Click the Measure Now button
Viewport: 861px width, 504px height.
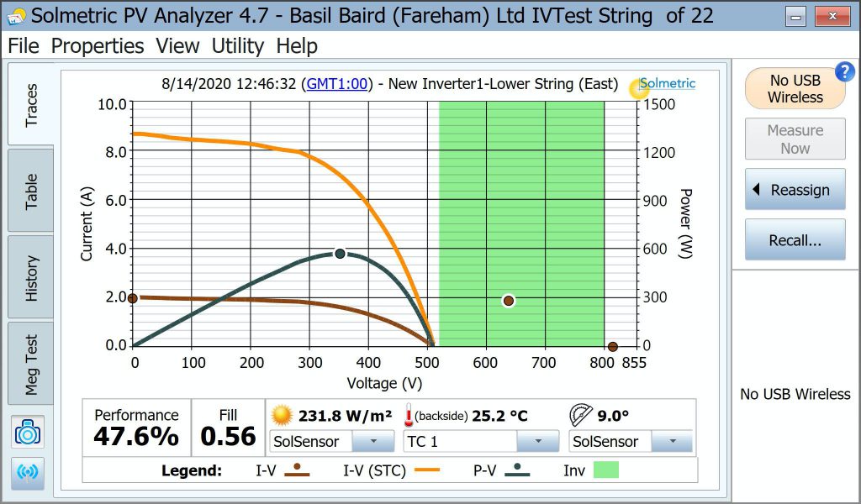(x=795, y=139)
